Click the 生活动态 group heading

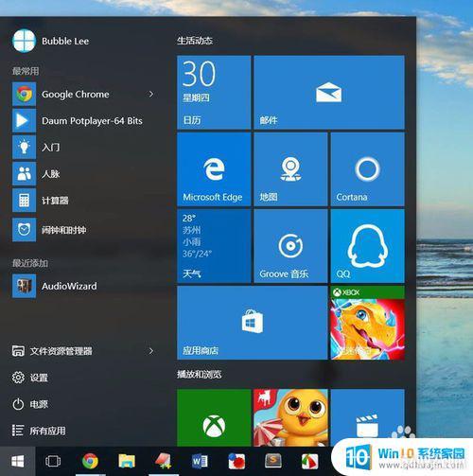point(195,41)
